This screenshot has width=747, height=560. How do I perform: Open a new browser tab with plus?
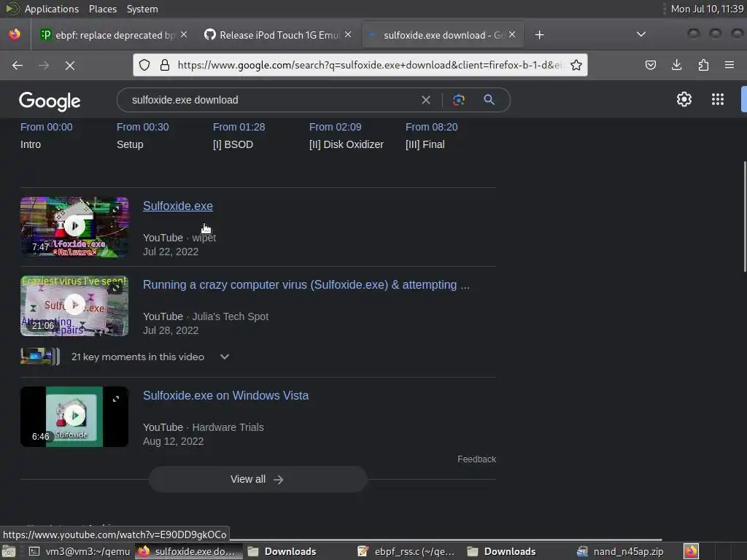click(539, 35)
